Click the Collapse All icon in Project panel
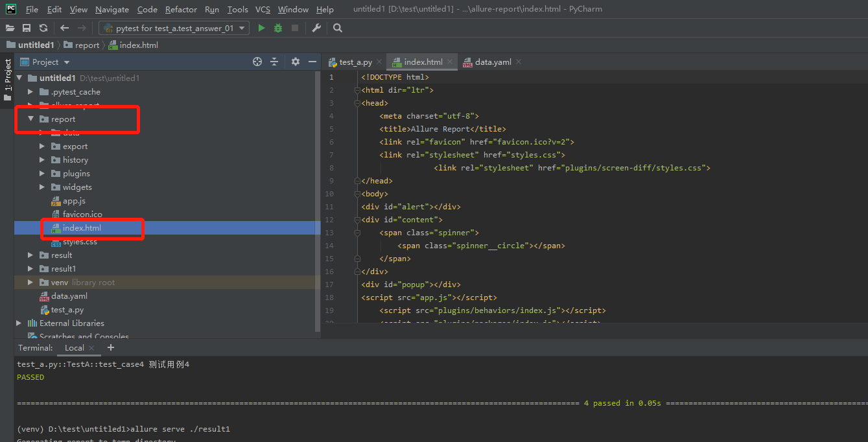Image resolution: width=868 pixels, height=442 pixels. pos(274,62)
